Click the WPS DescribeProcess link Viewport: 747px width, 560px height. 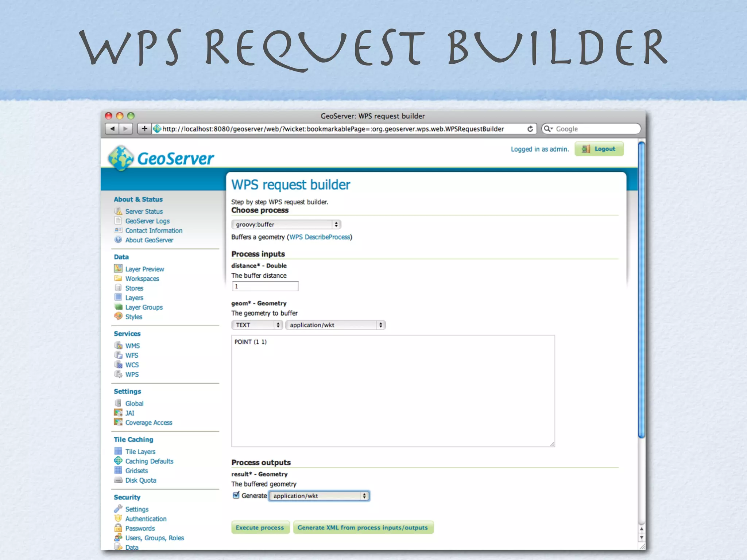click(320, 237)
